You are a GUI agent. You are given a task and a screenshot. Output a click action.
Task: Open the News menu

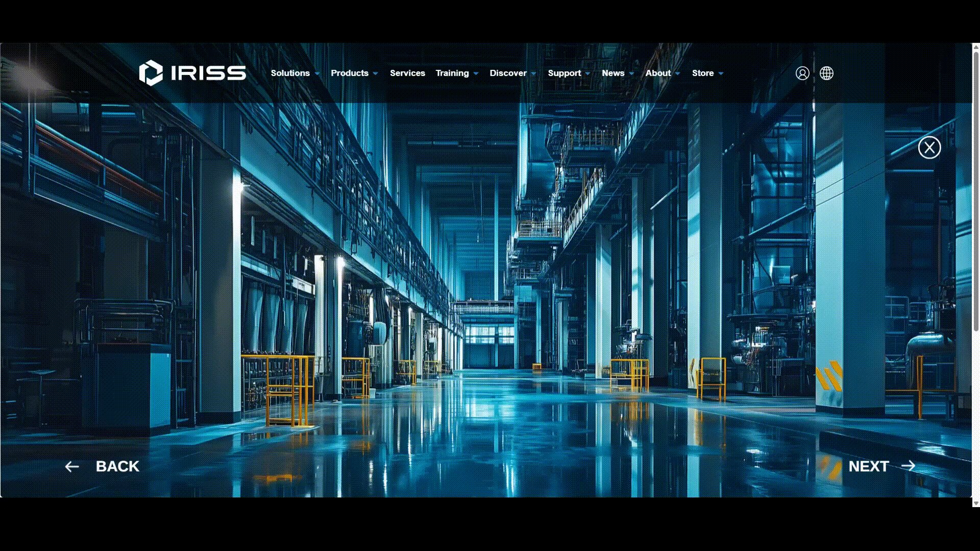(x=613, y=73)
